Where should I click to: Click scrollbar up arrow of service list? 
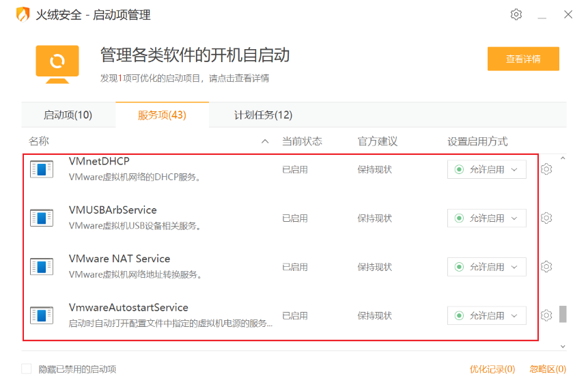pos(563,158)
